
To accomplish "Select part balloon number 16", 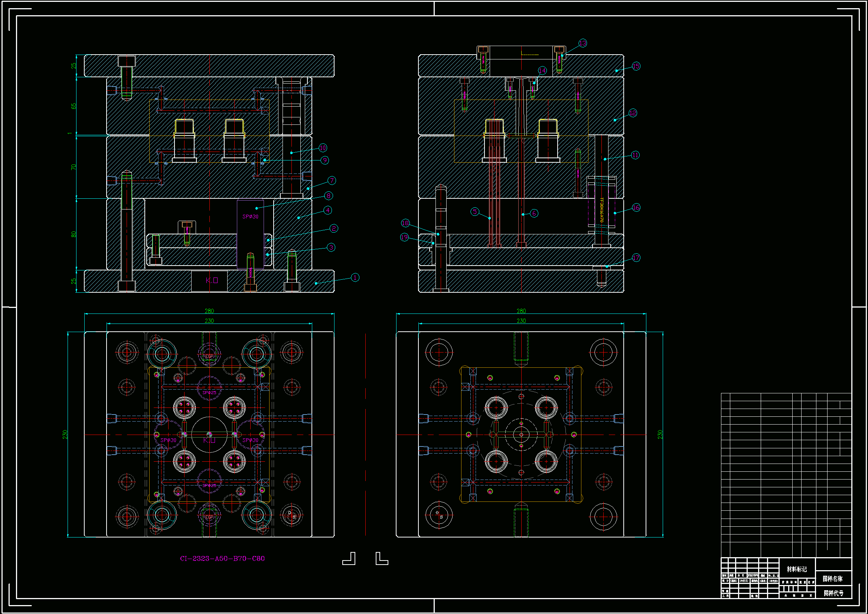I will click(636, 207).
